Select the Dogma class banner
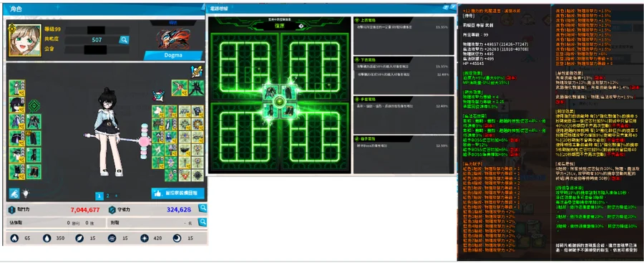 (173, 56)
